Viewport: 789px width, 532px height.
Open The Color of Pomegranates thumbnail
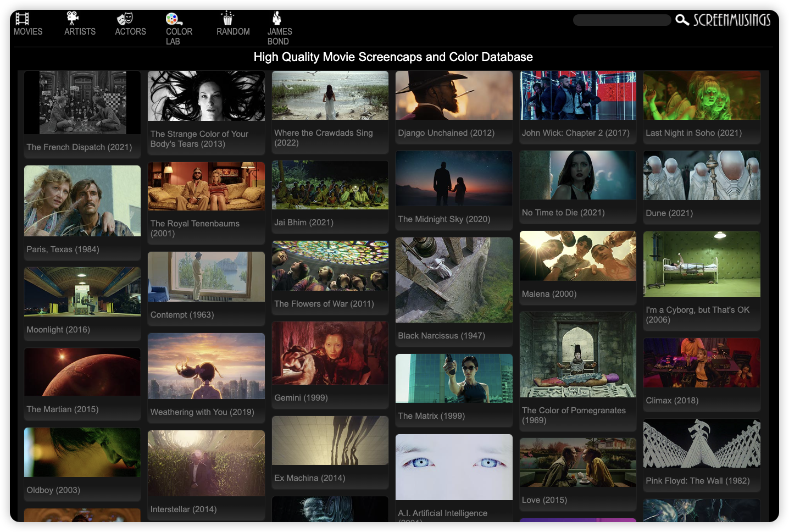click(x=578, y=355)
